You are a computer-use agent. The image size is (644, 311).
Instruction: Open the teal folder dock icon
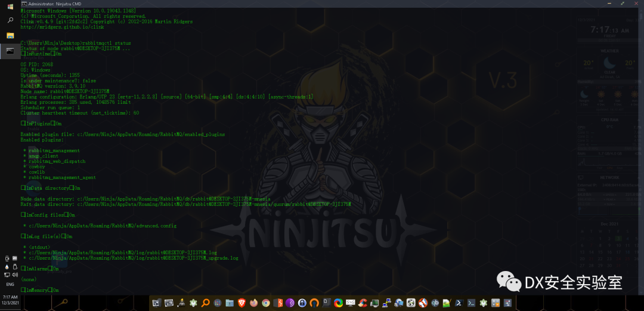tap(230, 303)
